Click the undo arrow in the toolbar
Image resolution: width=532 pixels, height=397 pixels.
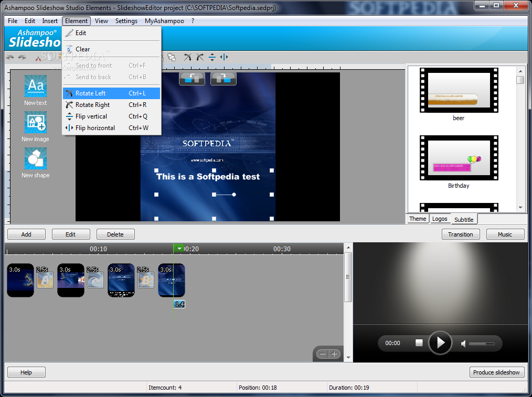[x=10, y=57]
